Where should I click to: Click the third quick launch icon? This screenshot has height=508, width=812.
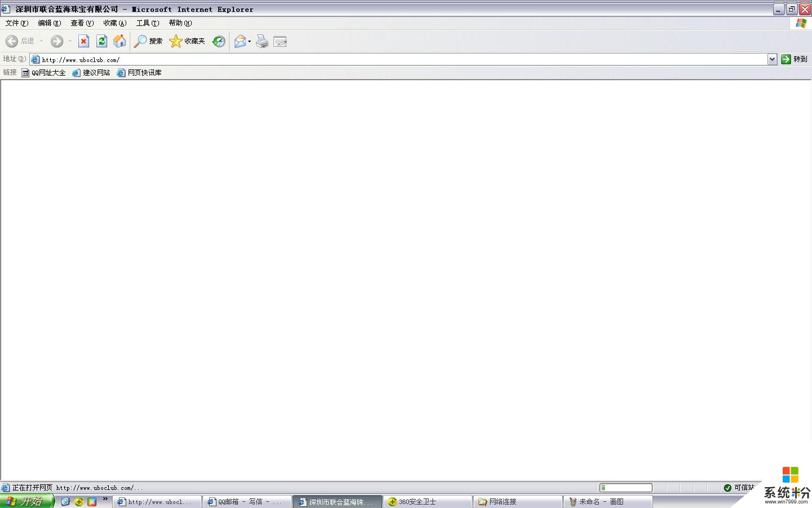[x=92, y=501]
